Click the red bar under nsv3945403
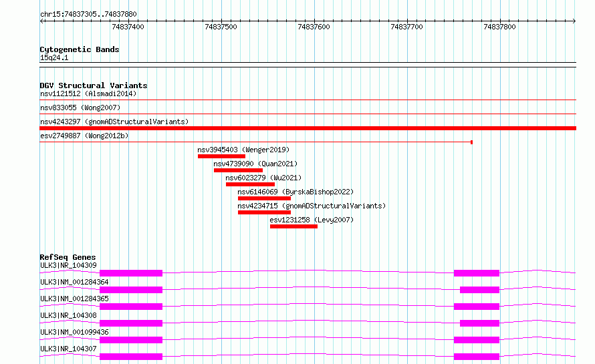Image resolution: width=595 pixels, height=364 pixels. pyautogui.click(x=221, y=156)
